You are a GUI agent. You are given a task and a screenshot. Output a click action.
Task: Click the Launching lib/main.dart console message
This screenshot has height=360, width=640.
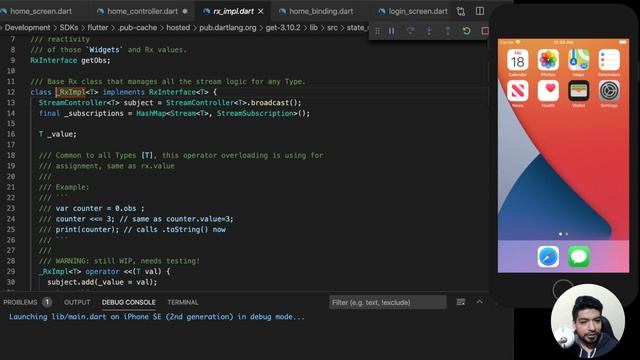(157, 317)
